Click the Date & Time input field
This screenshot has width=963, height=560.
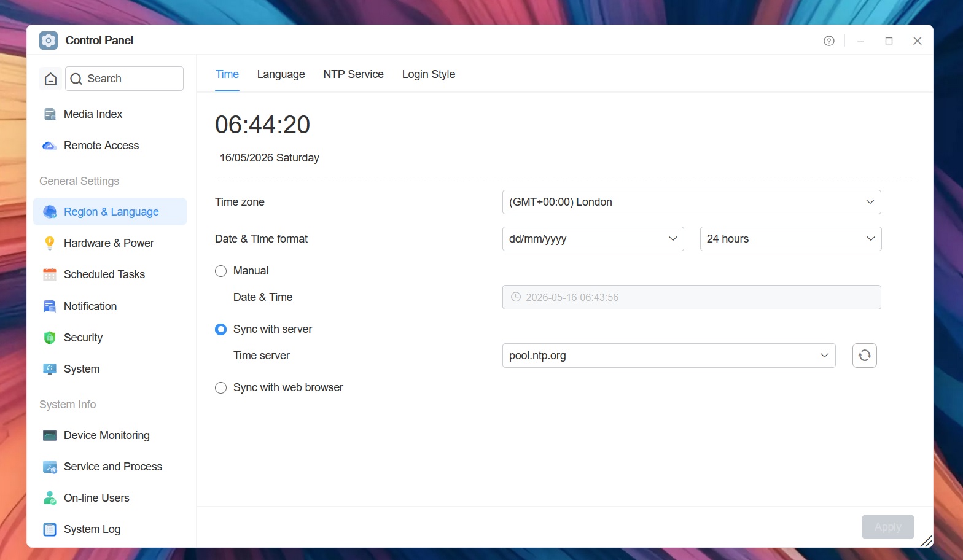click(x=692, y=297)
